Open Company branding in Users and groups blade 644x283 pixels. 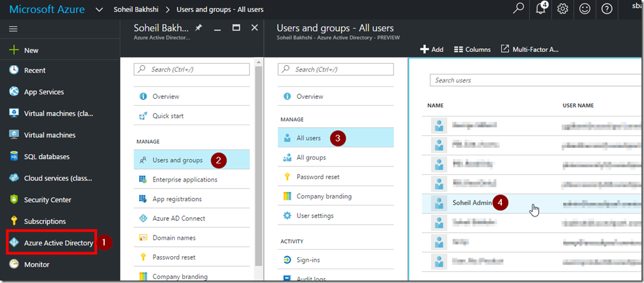pos(336,196)
